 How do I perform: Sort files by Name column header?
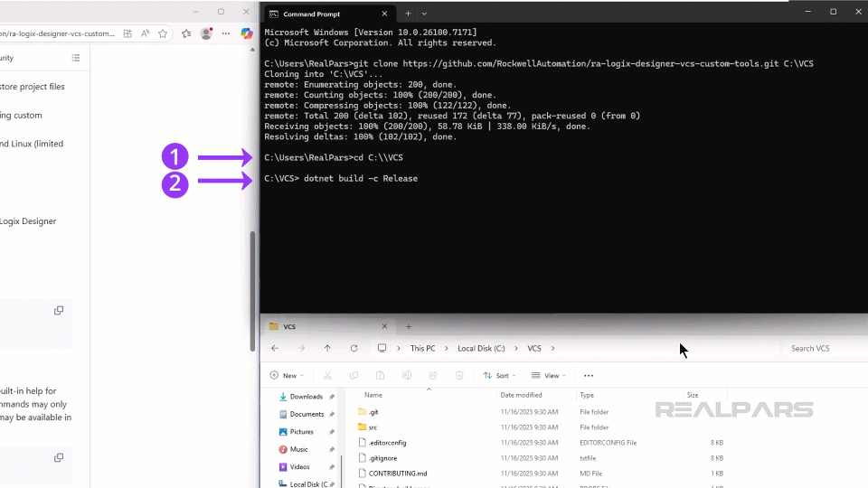tap(373, 395)
